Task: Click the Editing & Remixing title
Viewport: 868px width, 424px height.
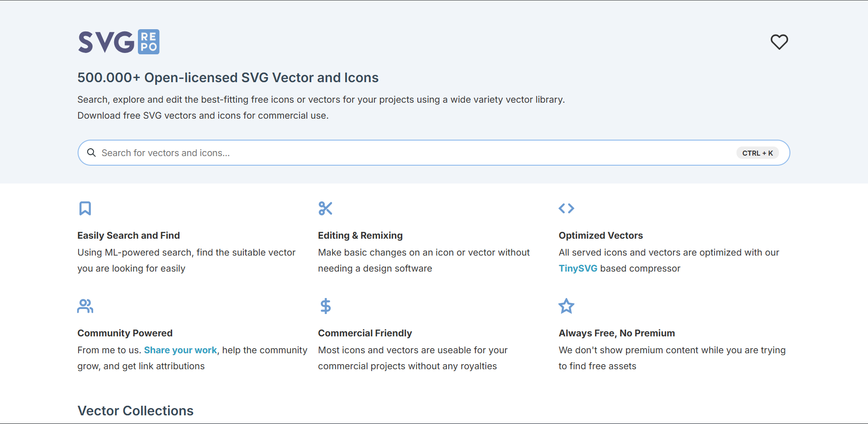Action: pos(360,235)
